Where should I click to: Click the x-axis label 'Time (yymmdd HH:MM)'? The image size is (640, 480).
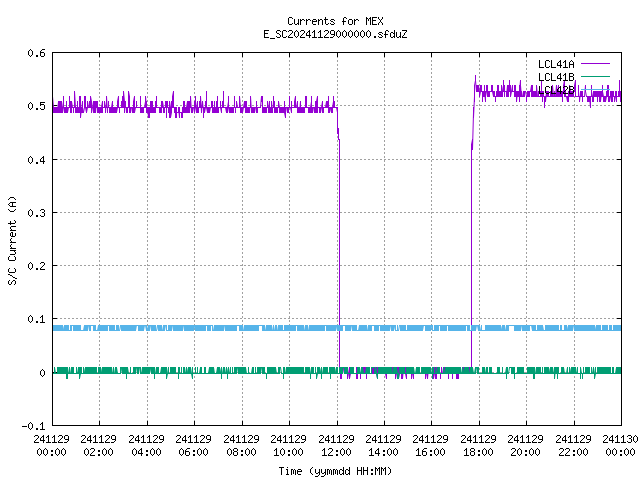click(x=335, y=471)
